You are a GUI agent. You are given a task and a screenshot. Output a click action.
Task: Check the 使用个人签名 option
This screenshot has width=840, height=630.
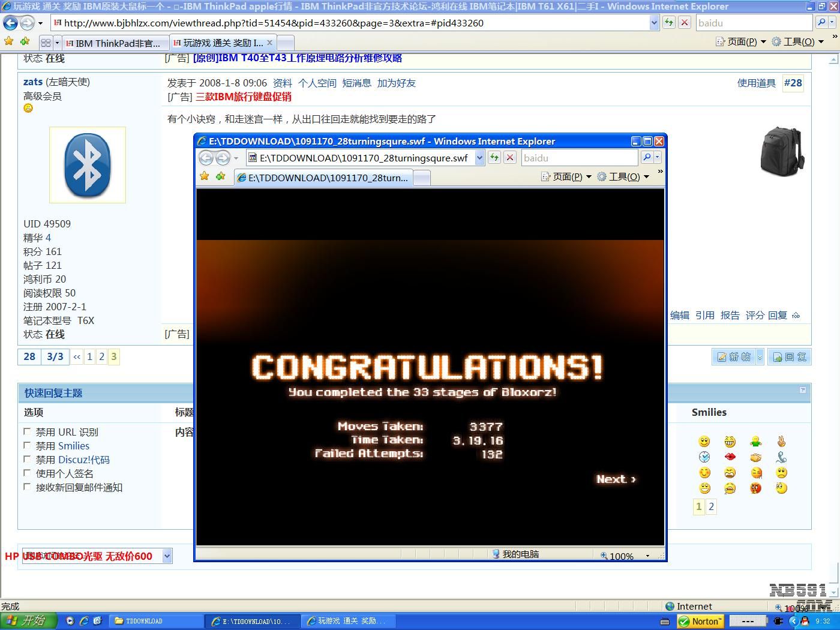tap(27, 473)
